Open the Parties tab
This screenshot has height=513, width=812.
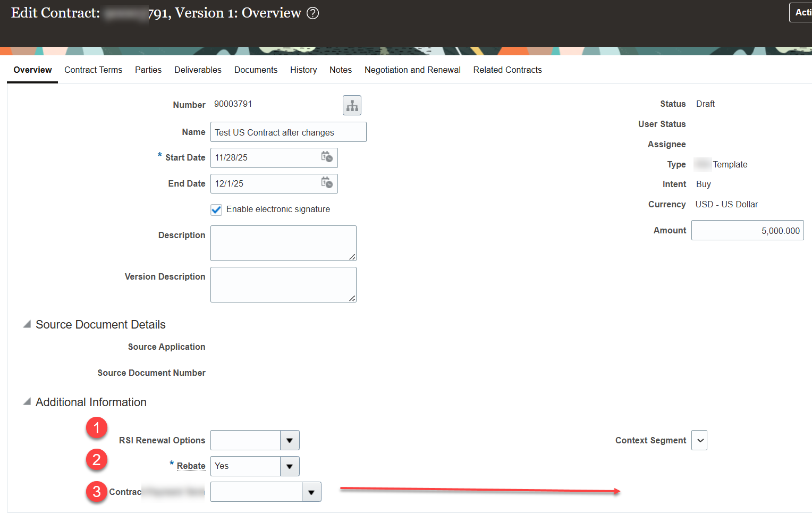148,70
